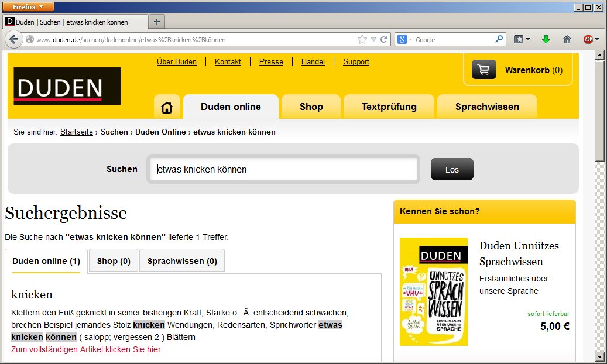Viewport: 607px width, 364px height.
Task: Open the Kontakt link
Action: [x=228, y=62]
